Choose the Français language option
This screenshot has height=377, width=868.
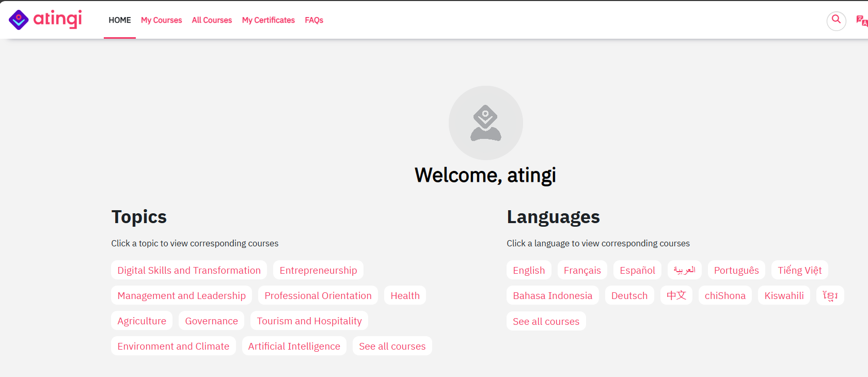point(582,270)
